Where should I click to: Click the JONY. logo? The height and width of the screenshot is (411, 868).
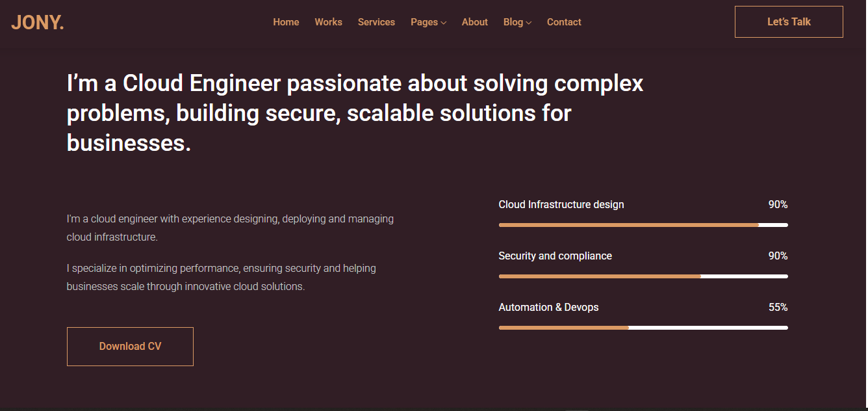pos(37,22)
